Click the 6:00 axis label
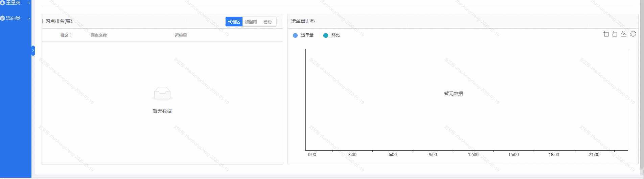The height and width of the screenshot is (179, 644). coord(393,155)
